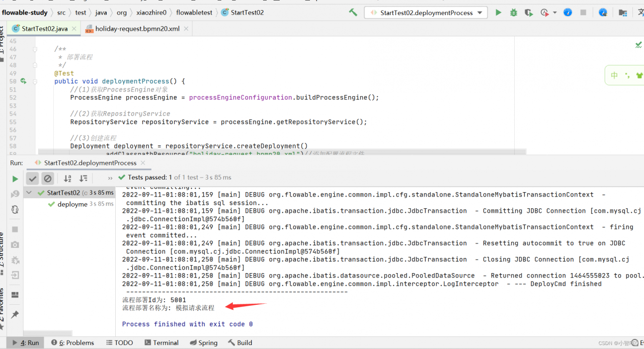Click the StartTest02 class breadcrumb

pos(243,13)
